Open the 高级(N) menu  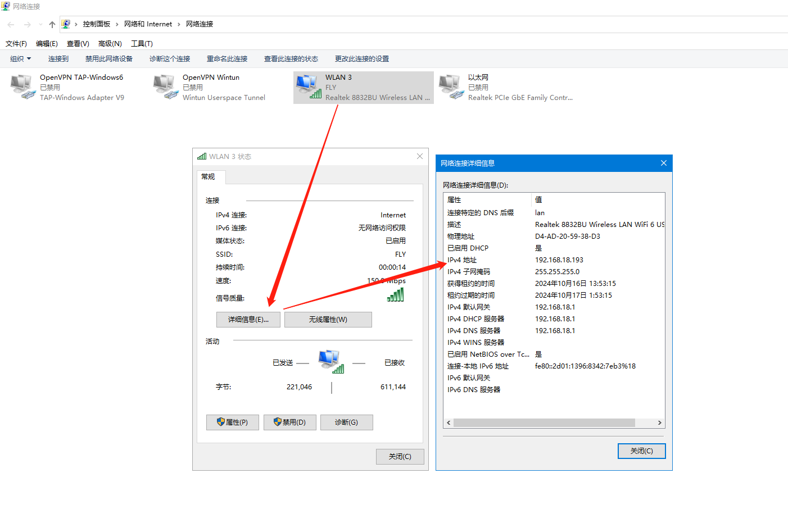point(110,44)
